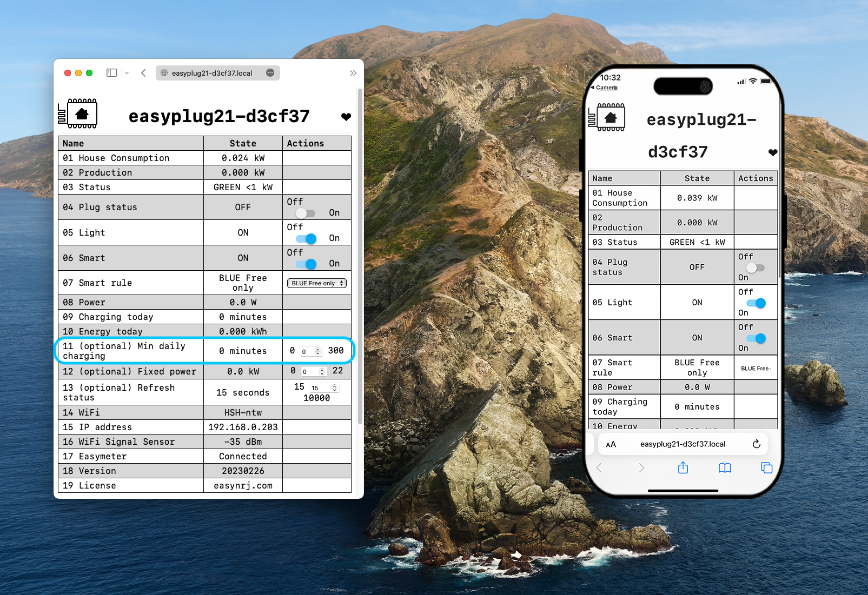Open bookmarks icon on phone Safari

(725, 467)
